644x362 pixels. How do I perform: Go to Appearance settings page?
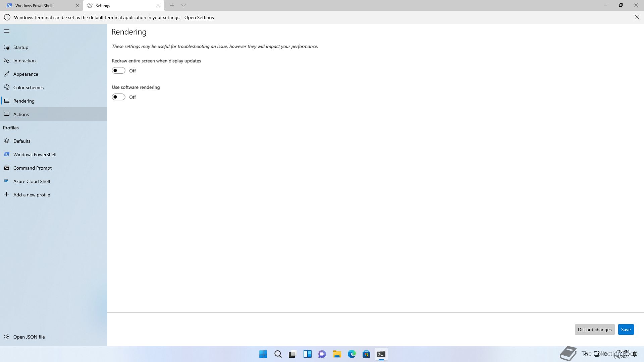[54, 74]
